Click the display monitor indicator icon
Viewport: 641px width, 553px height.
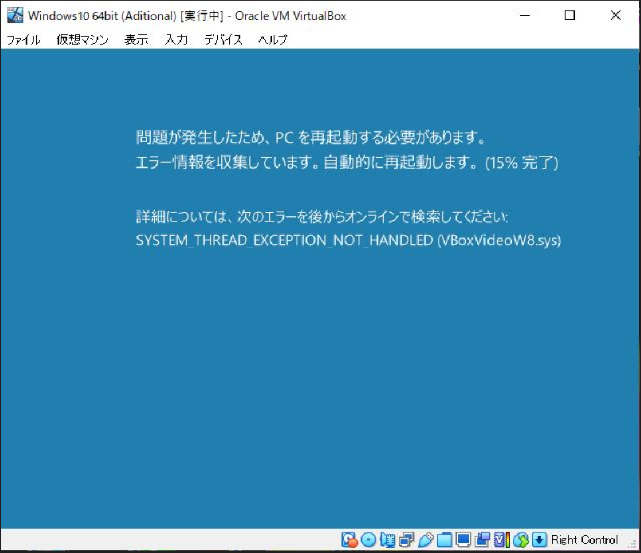pos(464,540)
